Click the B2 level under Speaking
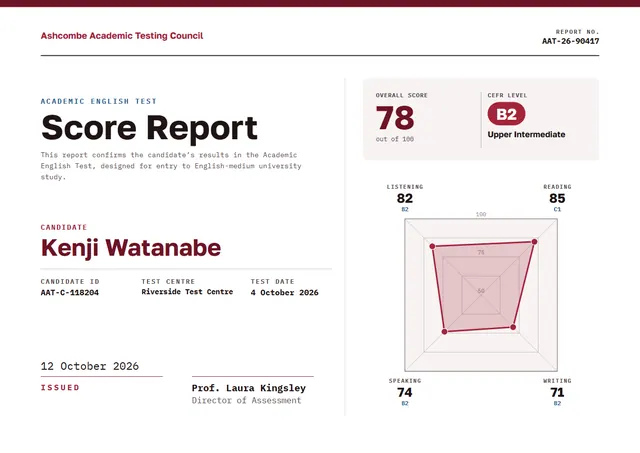640x453 pixels. coord(405,403)
